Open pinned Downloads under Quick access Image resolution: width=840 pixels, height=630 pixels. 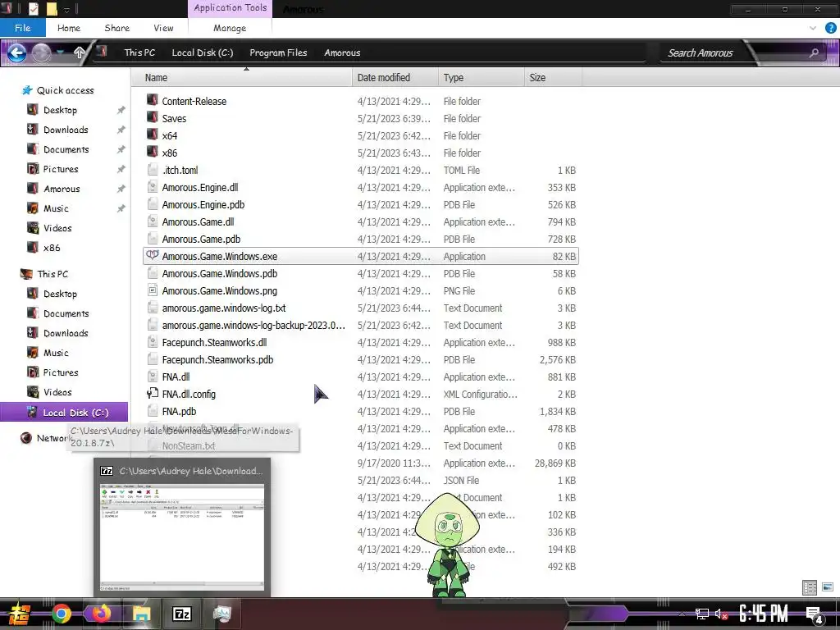(66, 130)
